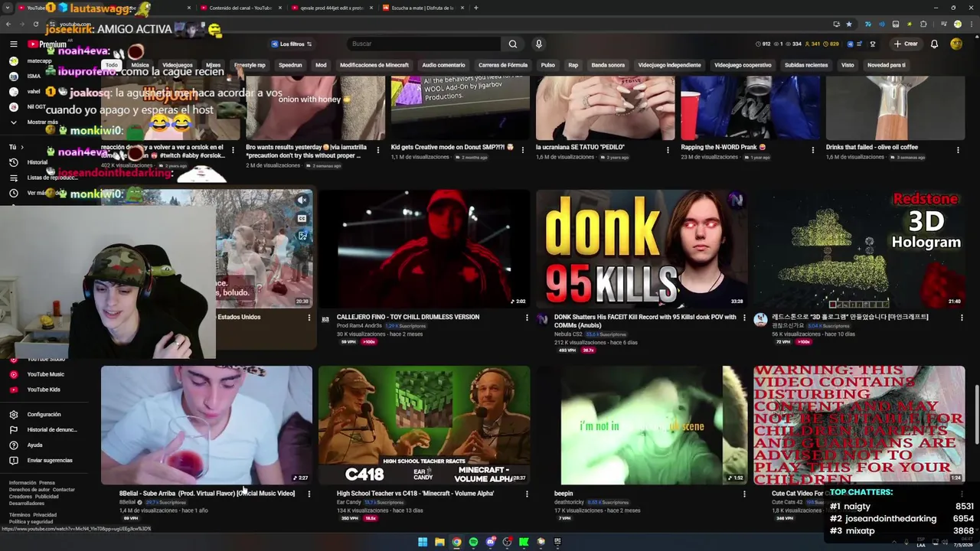
Task: Open File Explorer from the taskbar
Action: (439, 542)
